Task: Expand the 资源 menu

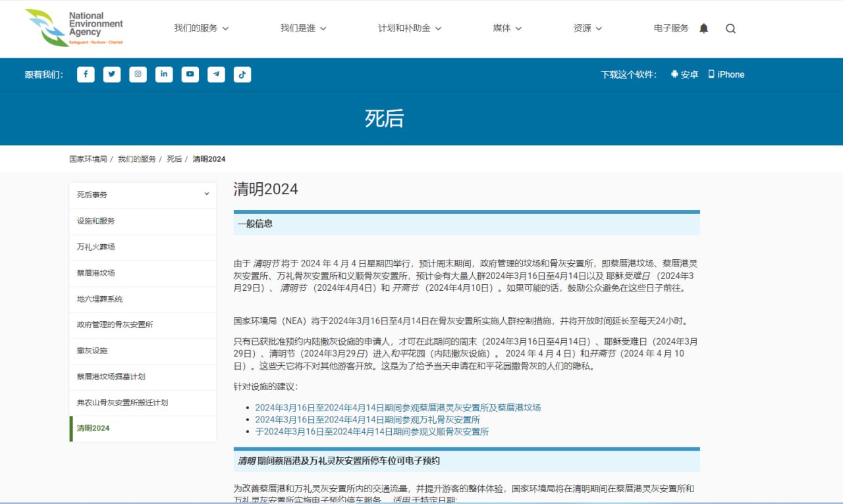Action: [x=587, y=28]
